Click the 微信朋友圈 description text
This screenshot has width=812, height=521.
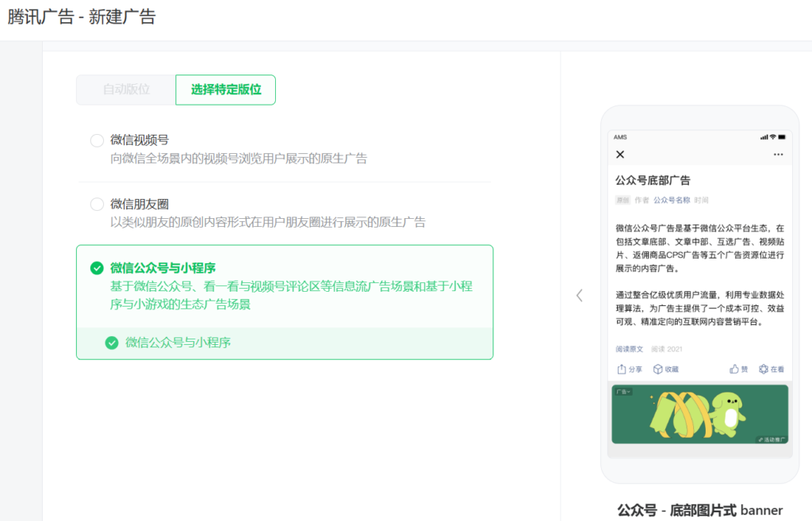tap(268, 222)
